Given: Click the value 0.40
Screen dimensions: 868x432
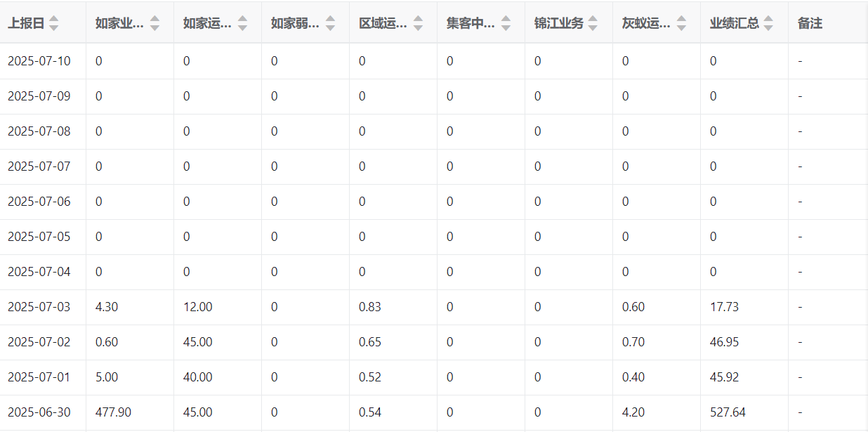Looking at the screenshot, I should pyautogui.click(x=633, y=377).
